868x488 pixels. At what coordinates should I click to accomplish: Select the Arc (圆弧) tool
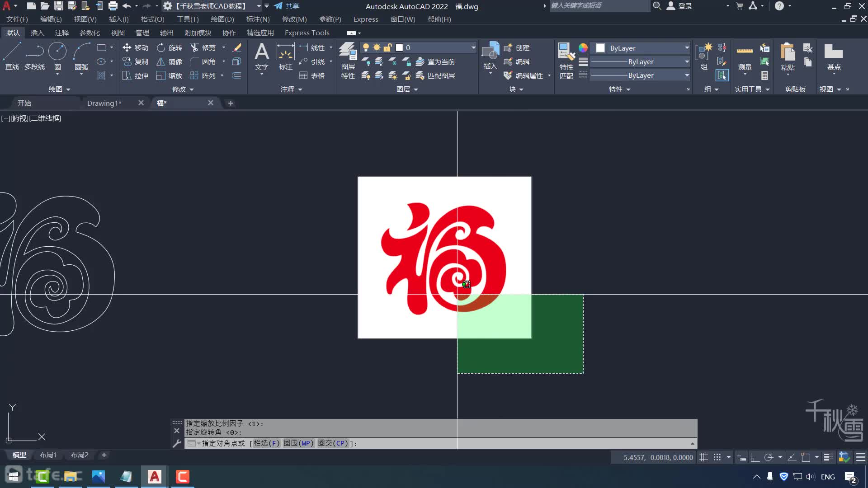point(81,56)
